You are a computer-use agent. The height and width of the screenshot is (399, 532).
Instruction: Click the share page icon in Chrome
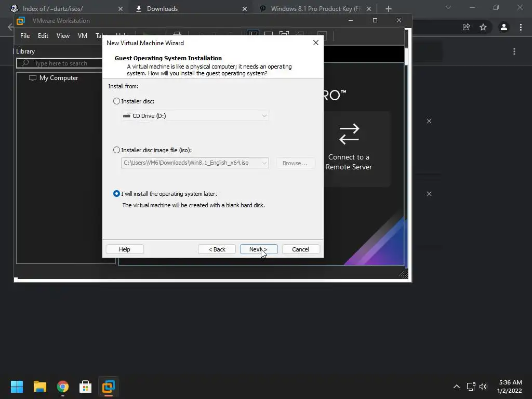pos(467,27)
